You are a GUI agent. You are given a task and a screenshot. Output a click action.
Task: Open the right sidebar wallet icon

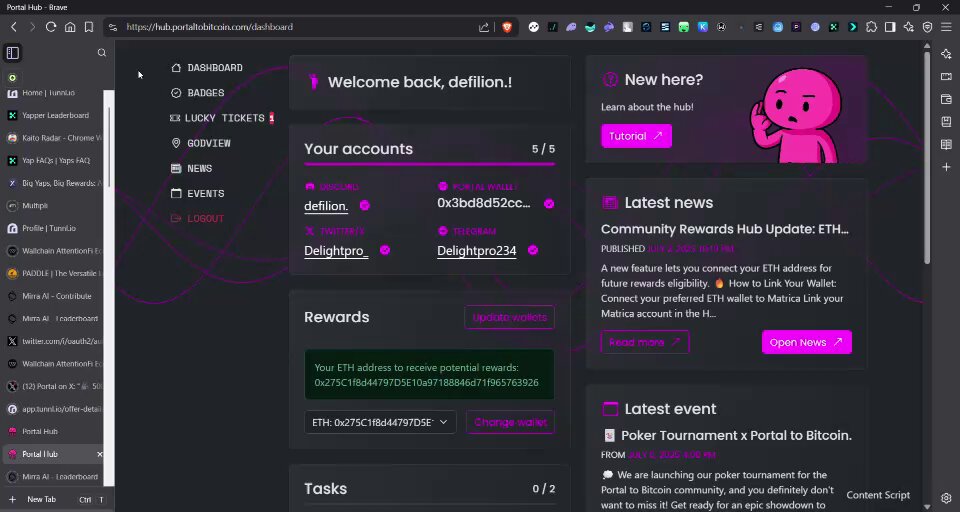(947, 99)
